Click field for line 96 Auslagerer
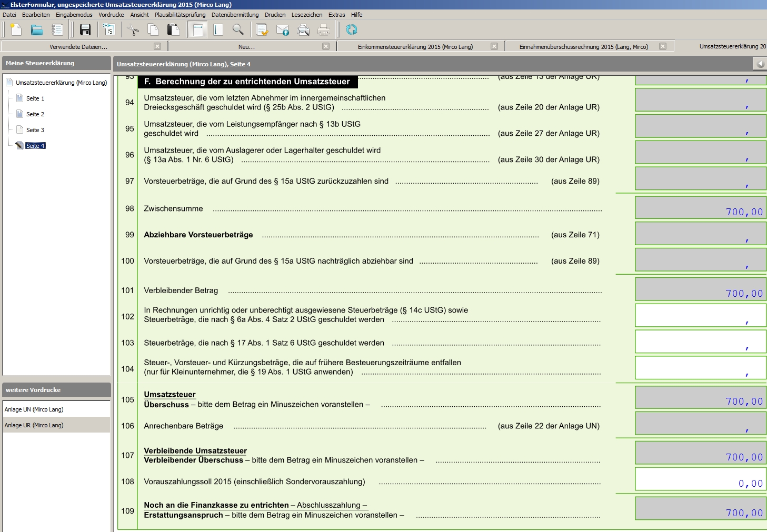Screen dimensions: 767x532 click(x=701, y=153)
